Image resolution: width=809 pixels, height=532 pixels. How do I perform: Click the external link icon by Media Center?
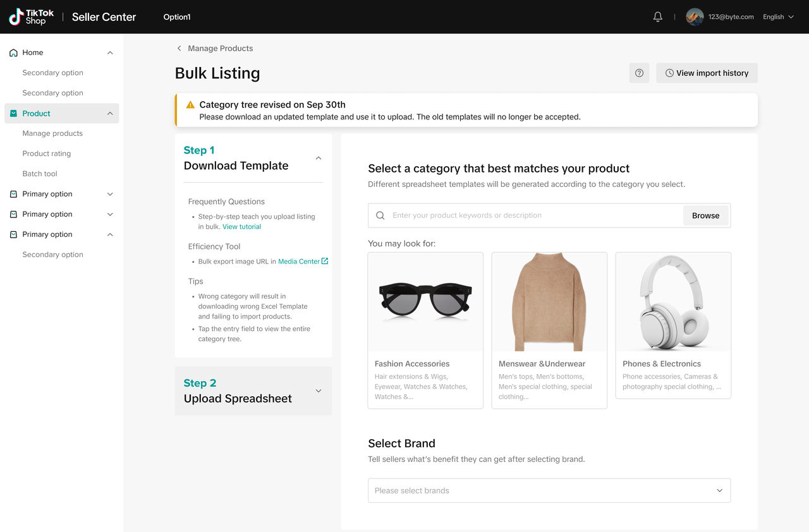325,261
